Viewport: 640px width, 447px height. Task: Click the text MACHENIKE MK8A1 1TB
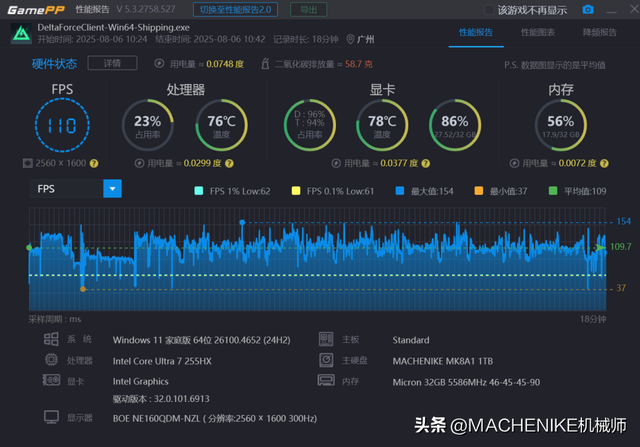point(443,361)
